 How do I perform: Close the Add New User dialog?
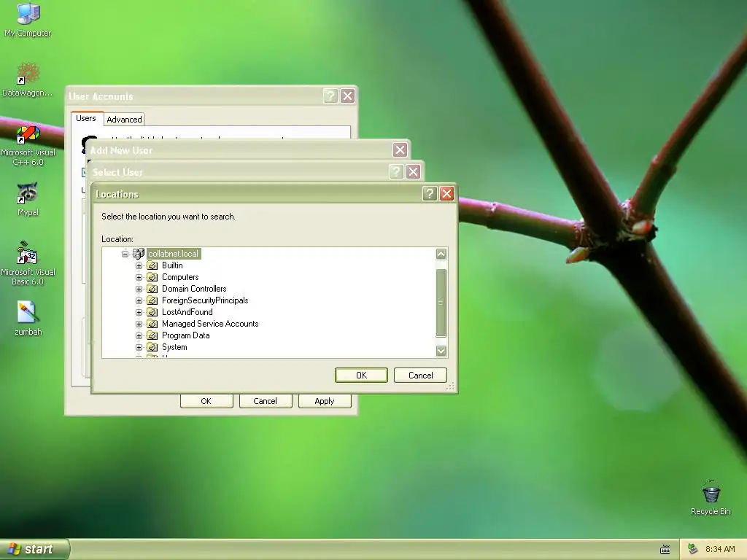click(x=400, y=150)
